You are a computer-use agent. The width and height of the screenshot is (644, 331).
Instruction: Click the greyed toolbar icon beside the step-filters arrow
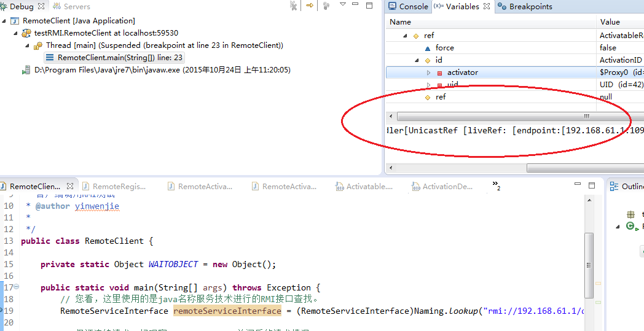[x=326, y=6]
